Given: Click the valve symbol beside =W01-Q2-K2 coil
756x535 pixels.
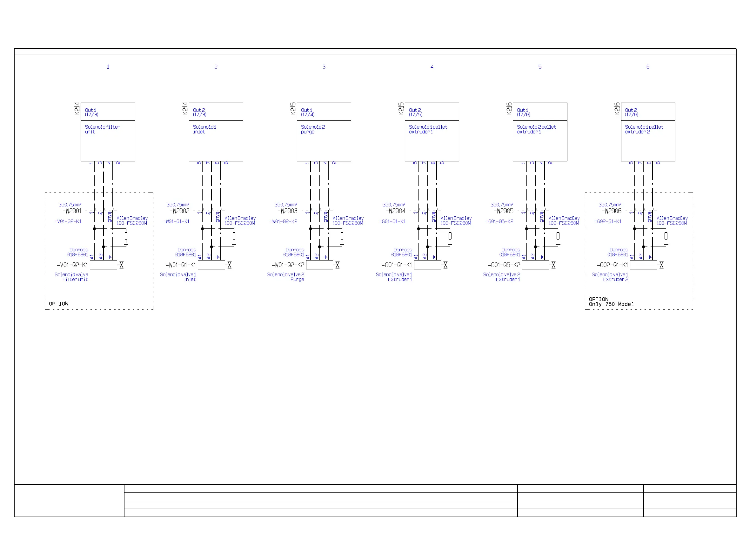Looking at the screenshot, I should point(337,265).
